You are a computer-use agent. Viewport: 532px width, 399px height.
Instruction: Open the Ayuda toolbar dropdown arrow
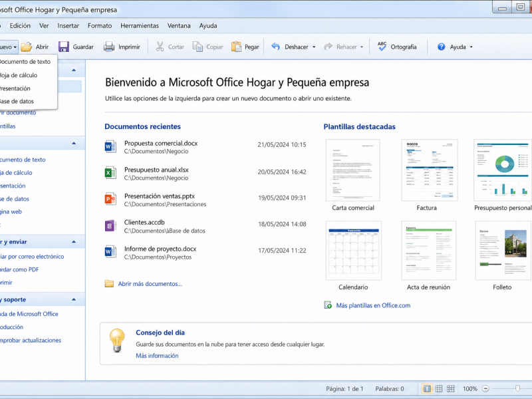(x=471, y=47)
